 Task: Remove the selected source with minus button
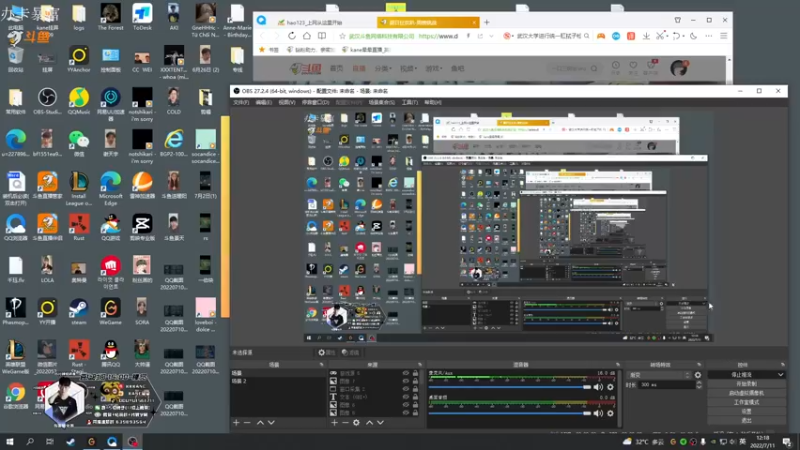(345, 422)
